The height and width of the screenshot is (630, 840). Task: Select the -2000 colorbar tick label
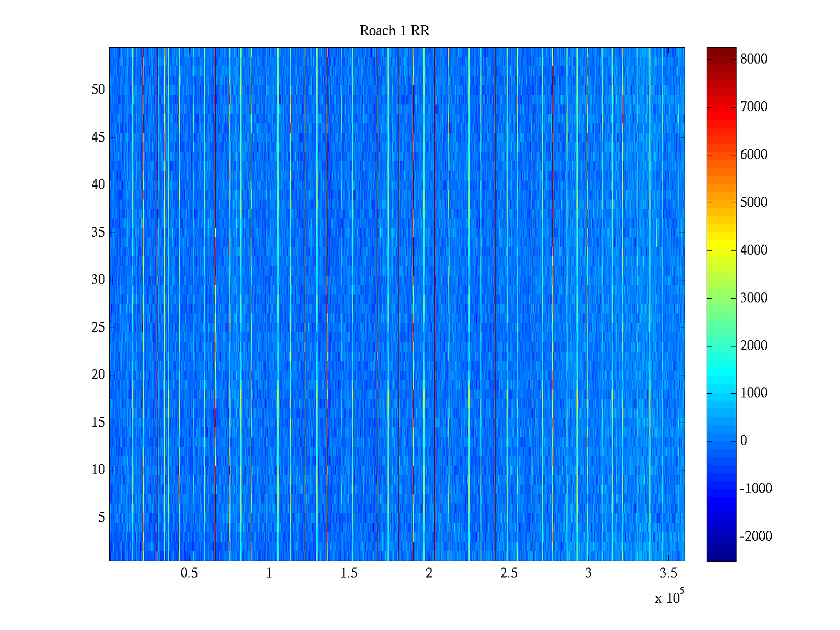tap(756, 537)
